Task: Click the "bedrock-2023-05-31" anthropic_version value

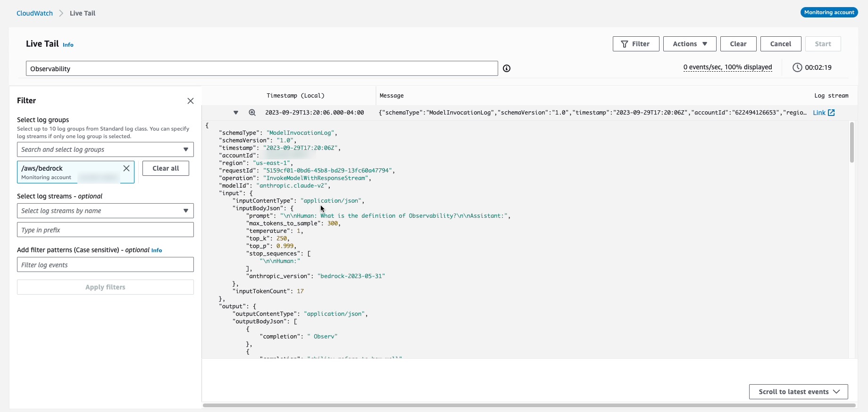Action: (351, 276)
